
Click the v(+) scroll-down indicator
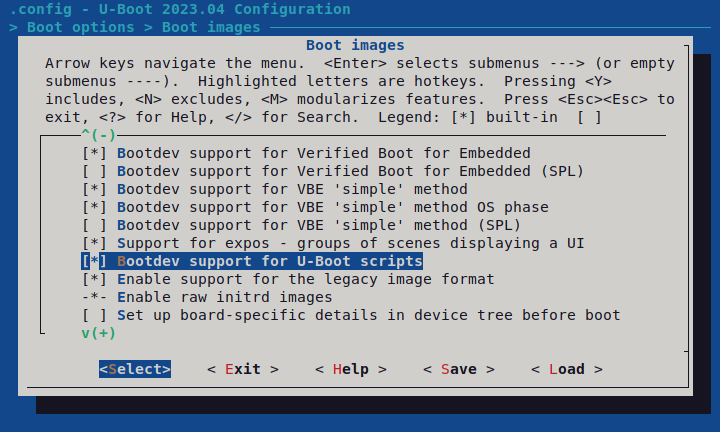point(99,333)
